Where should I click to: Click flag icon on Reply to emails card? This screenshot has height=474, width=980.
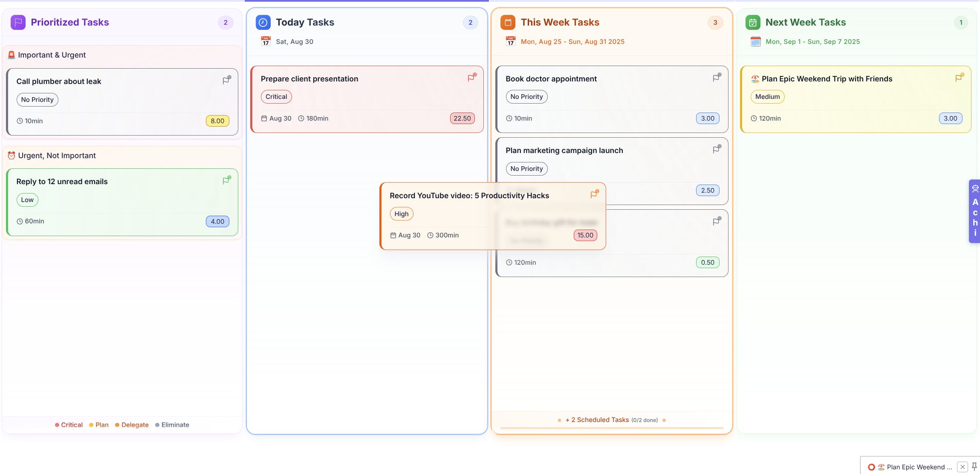click(226, 181)
